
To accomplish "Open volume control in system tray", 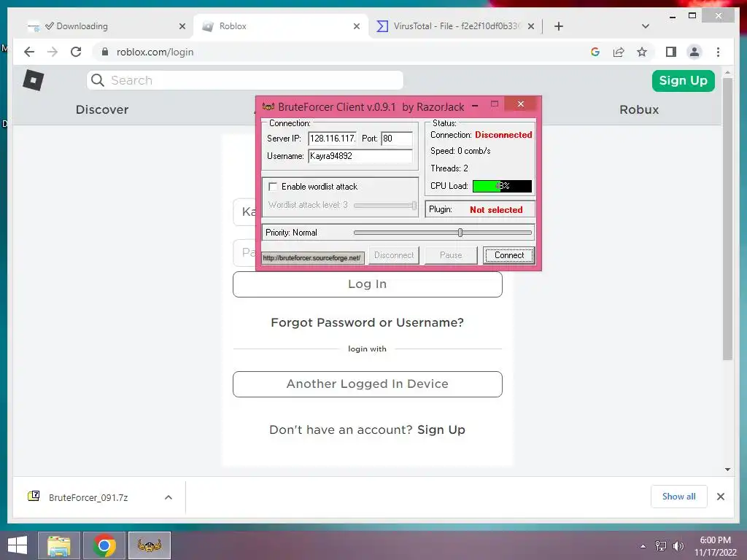I will pyautogui.click(x=678, y=545).
